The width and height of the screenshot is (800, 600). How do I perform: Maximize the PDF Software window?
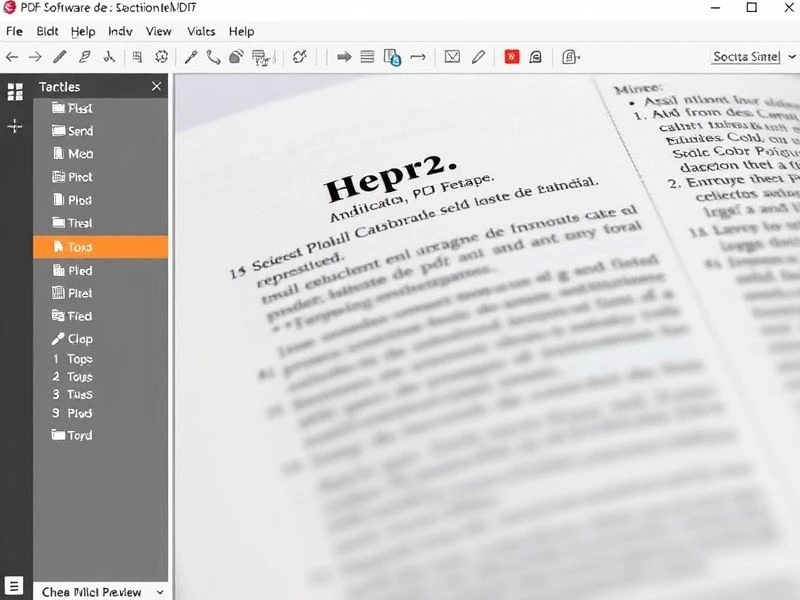click(x=752, y=7)
